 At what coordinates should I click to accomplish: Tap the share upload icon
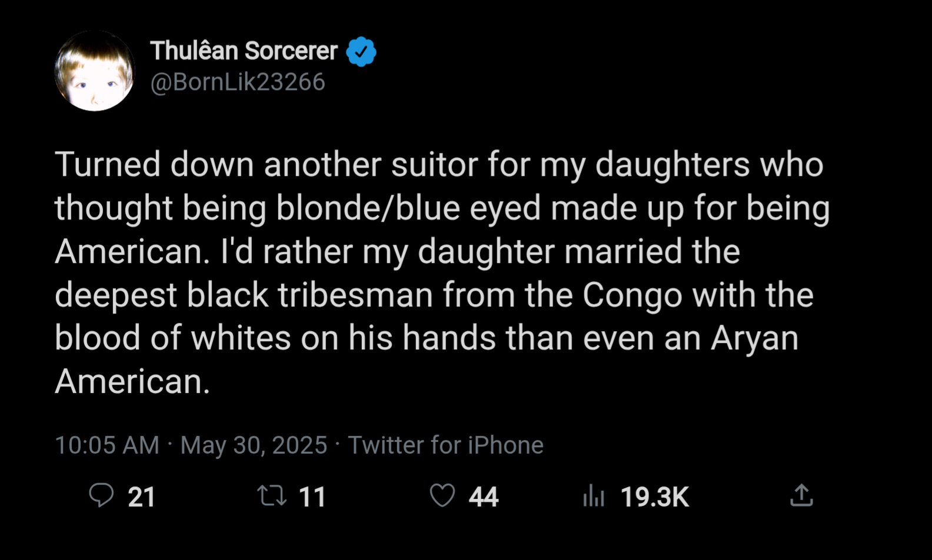pos(801,495)
